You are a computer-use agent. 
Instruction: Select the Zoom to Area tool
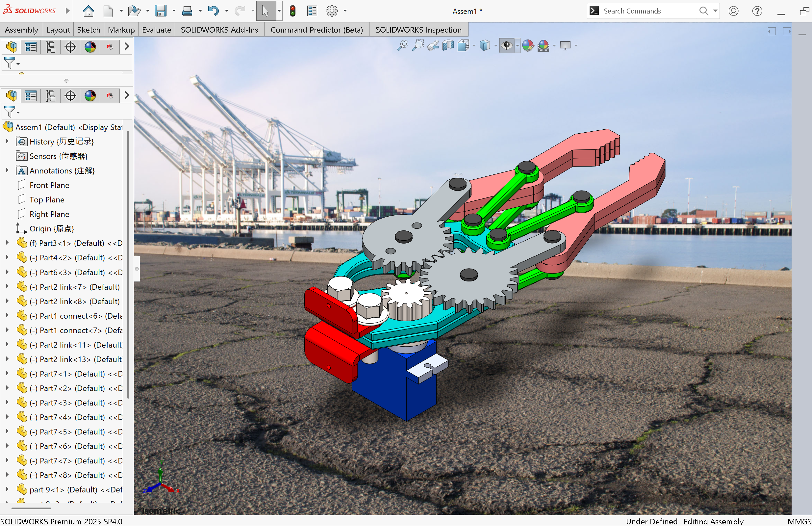[x=418, y=45]
